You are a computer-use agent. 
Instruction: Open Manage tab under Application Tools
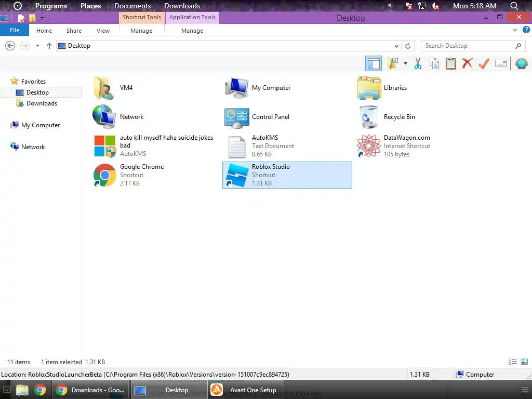pos(192,31)
